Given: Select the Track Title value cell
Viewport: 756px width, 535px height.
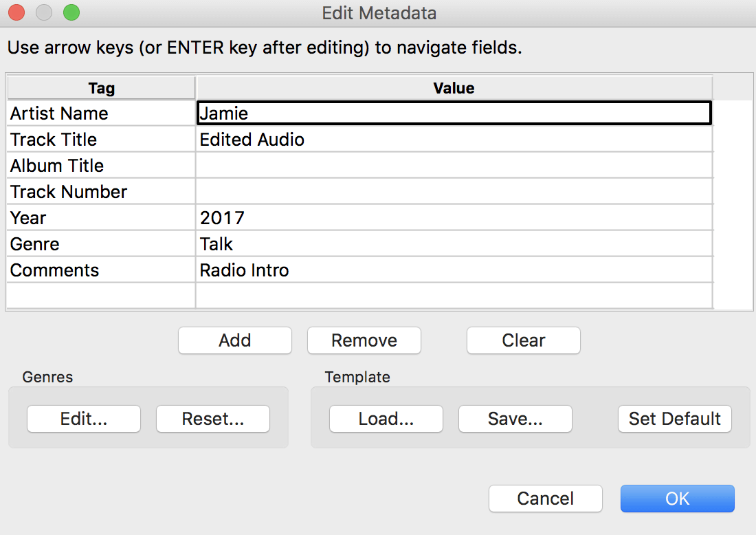Looking at the screenshot, I should tap(454, 140).
